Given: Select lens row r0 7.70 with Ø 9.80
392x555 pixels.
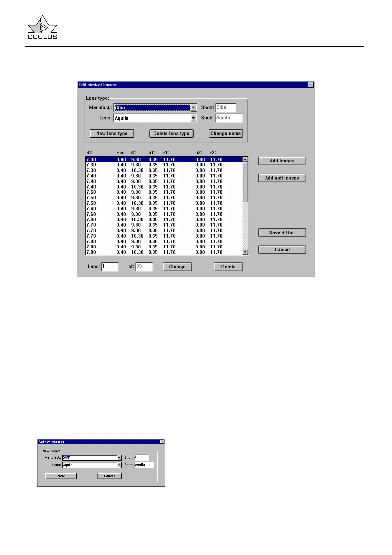Looking at the screenshot, I should coord(164,231).
